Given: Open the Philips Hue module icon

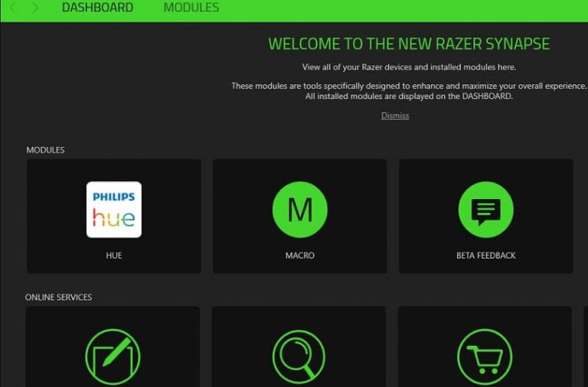Looking at the screenshot, I should click(114, 210).
